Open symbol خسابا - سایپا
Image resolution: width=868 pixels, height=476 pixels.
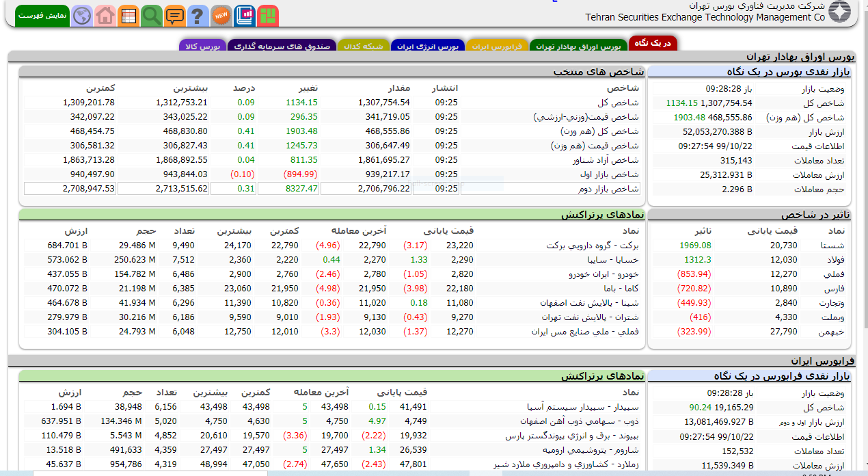pos(613,260)
